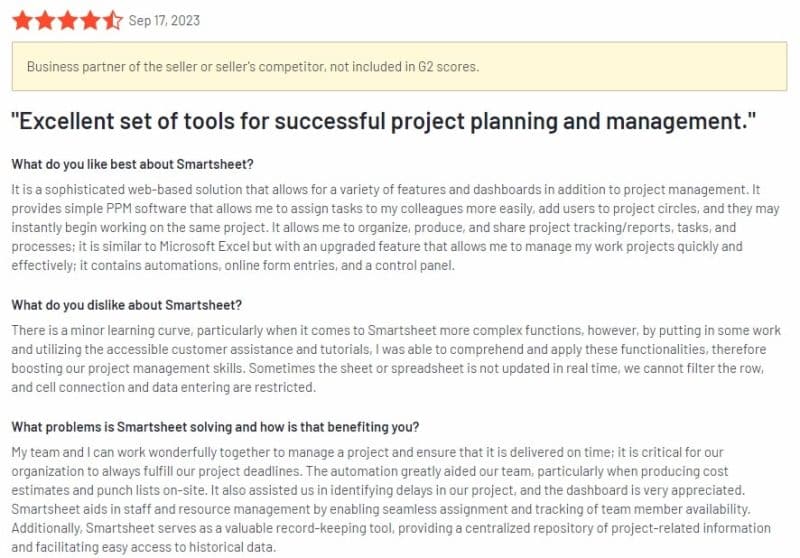Click the third orange rating star
The height and width of the screenshot is (558, 800).
coord(67,21)
